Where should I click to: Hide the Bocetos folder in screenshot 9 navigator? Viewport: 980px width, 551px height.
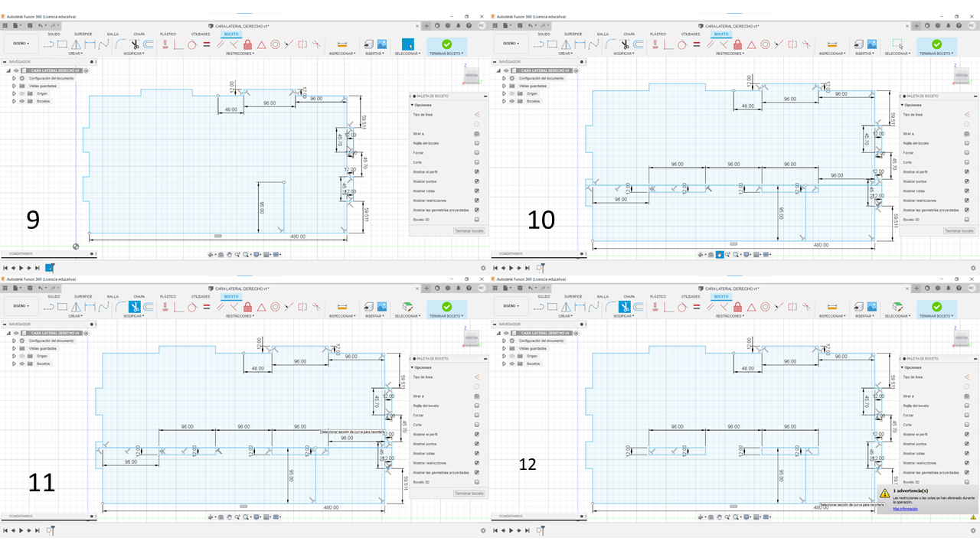pos(21,101)
